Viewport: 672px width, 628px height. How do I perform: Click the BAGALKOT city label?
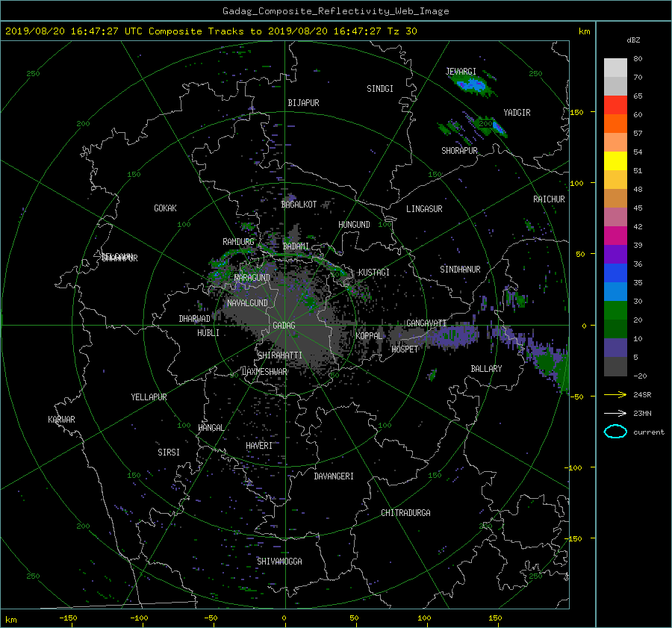(x=299, y=205)
